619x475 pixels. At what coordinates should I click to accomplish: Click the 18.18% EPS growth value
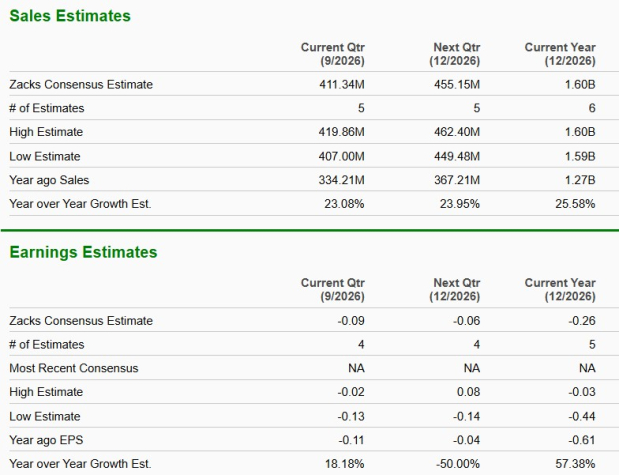(x=344, y=464)
